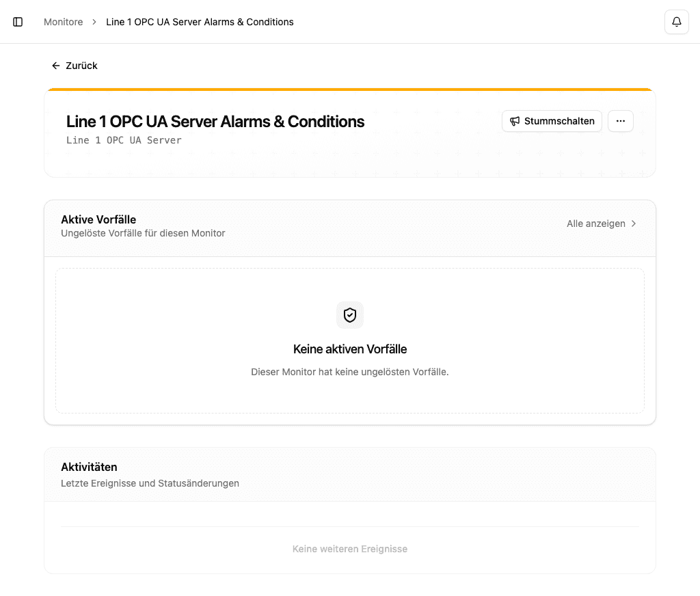The height and width of the screenshot is (596, 700).
Task: Open notifications bell
Action: tap(676, 22)
